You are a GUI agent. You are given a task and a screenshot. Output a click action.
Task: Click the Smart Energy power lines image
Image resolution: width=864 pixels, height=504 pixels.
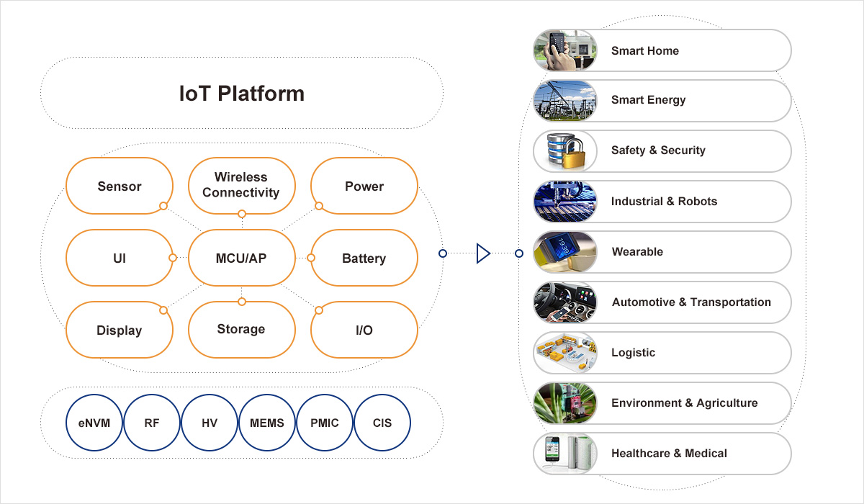coord(565,101)
